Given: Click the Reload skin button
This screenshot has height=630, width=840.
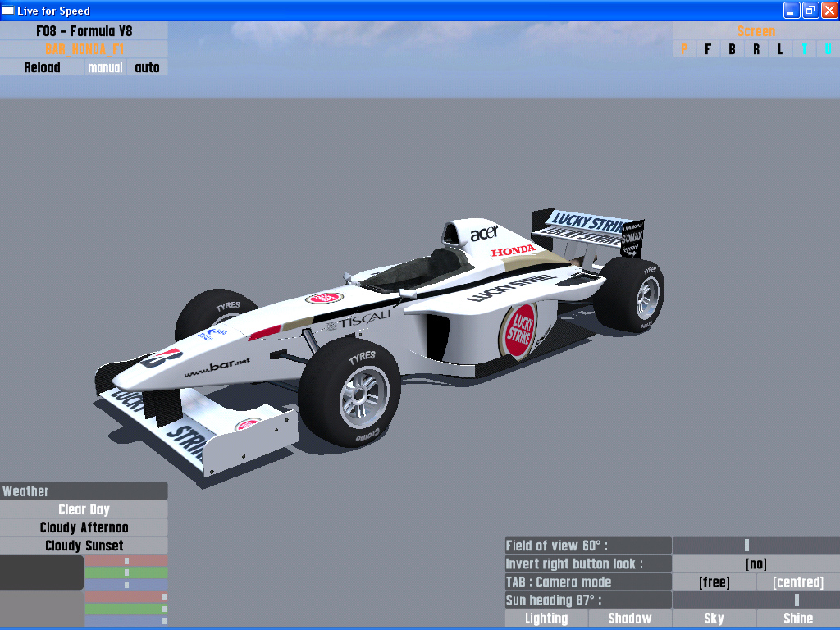Looking at the screenshot, I should click(42, 67).
